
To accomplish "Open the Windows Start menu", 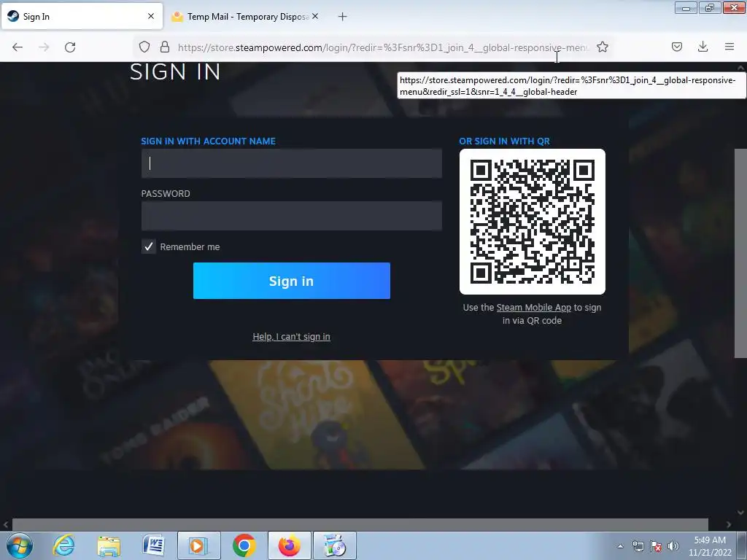I will coord(20,545).
